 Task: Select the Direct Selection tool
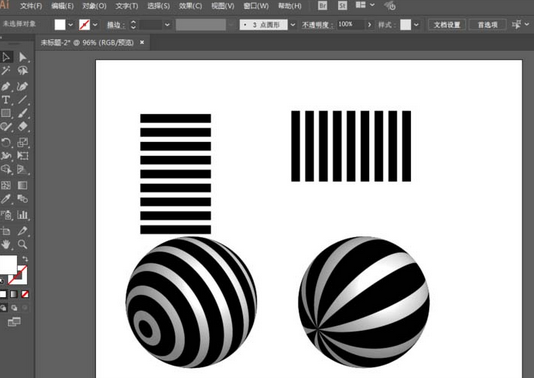click(22, 57)
